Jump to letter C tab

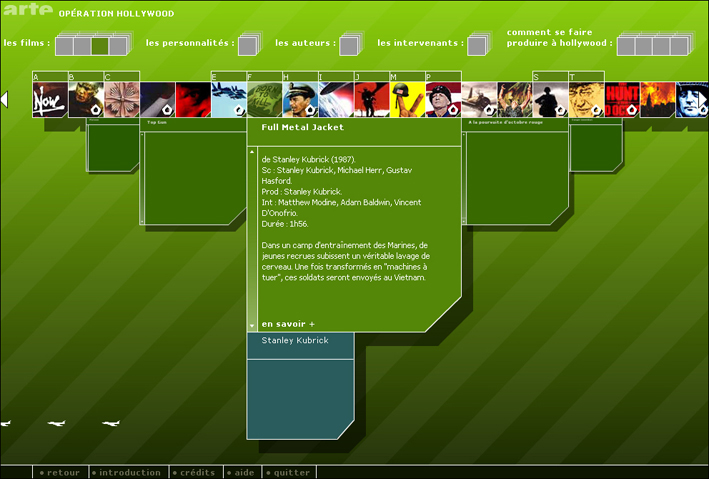click(x=122, y=76)
